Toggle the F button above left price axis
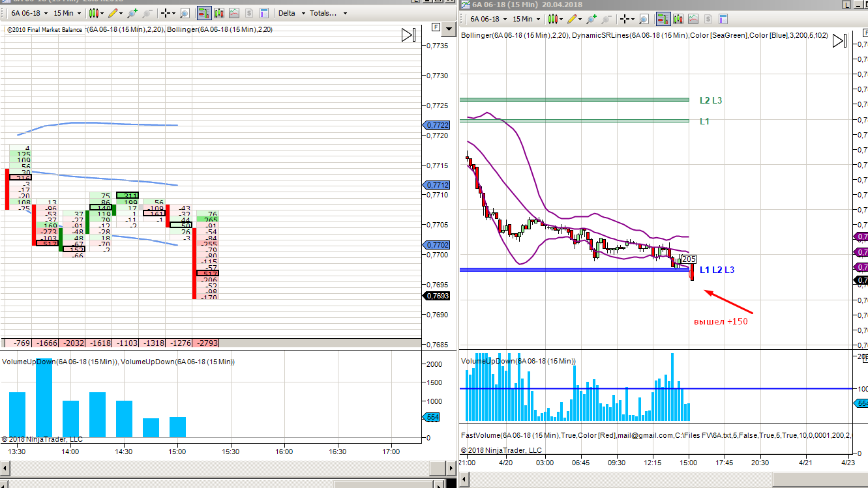 coord(436,27)
